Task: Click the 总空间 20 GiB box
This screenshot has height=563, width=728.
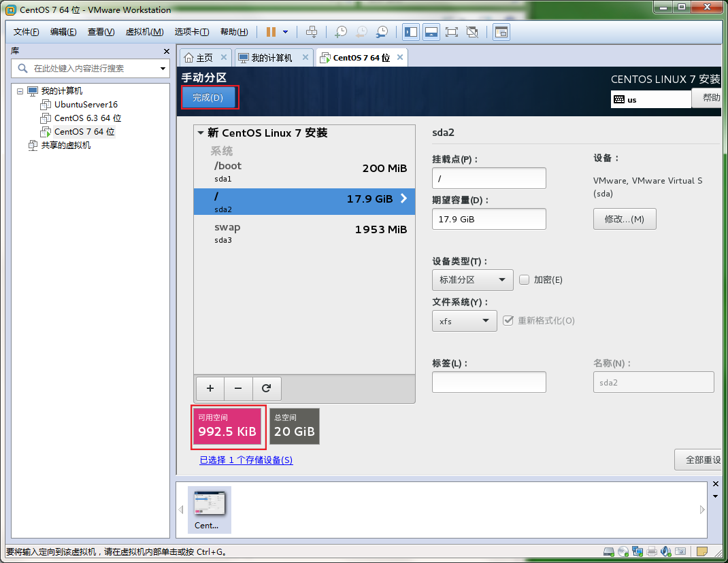Action: coord(295,426)
